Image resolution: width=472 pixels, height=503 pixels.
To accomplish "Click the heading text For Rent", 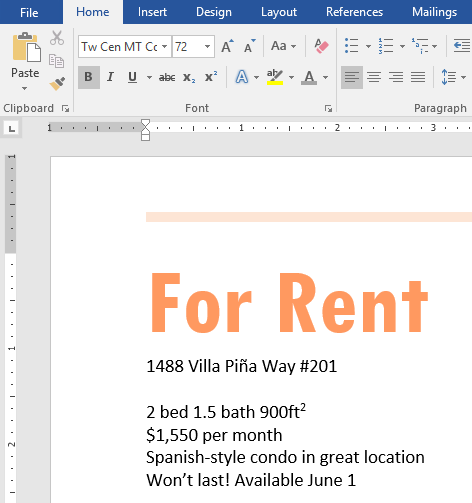I will 289,303.
